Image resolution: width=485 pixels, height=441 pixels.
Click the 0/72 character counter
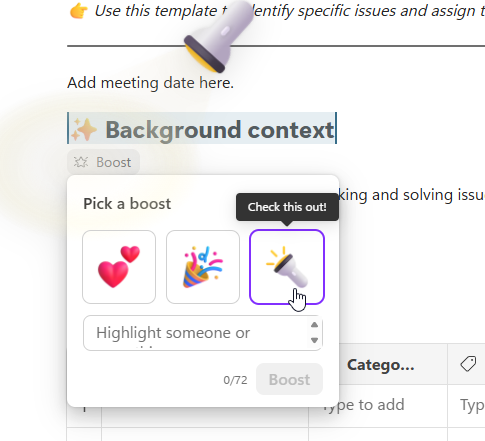click(x=235, y=380)
